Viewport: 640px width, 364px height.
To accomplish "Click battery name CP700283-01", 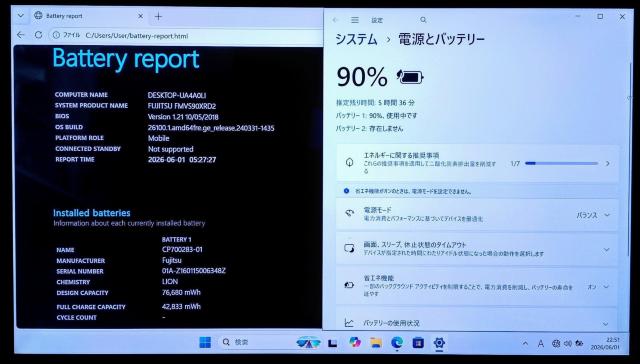I will click(x=182, y=249).
